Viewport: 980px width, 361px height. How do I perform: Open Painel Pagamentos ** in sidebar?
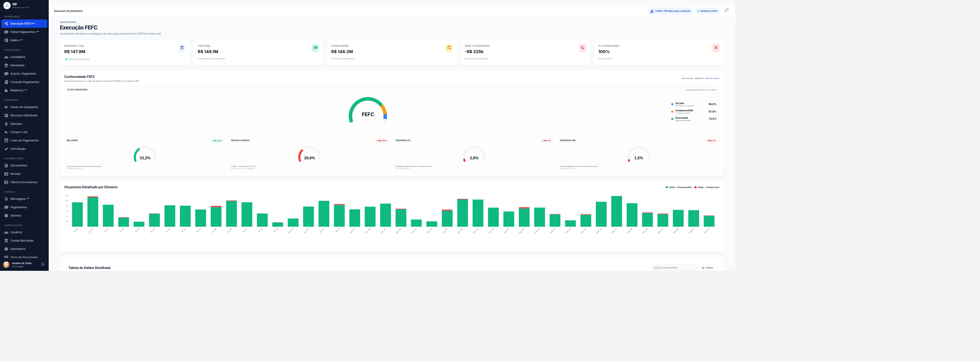24,32
